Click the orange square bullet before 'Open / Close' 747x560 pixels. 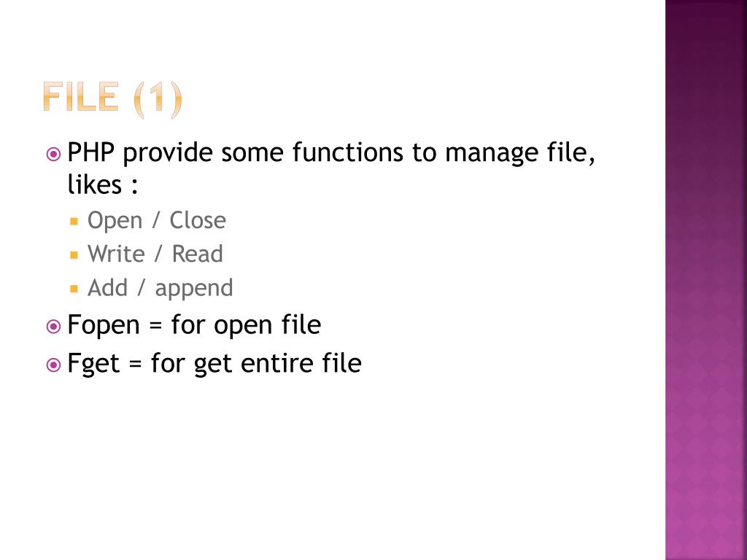coord(74,221)
